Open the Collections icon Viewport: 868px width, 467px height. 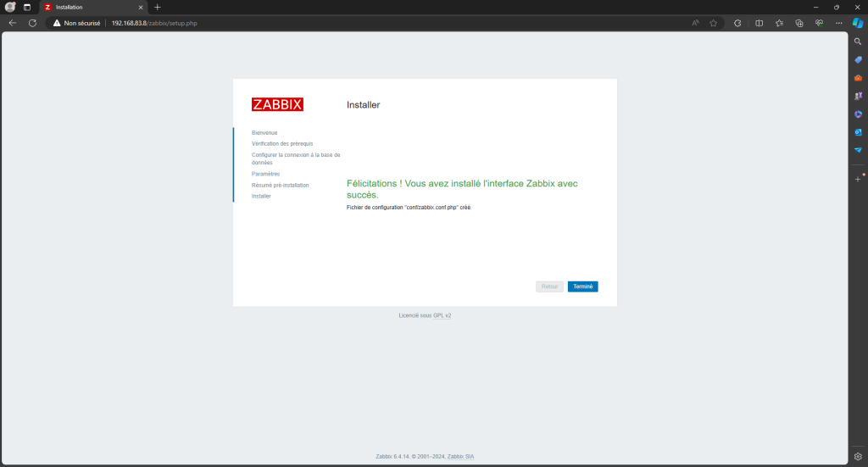tap(798, 23)
